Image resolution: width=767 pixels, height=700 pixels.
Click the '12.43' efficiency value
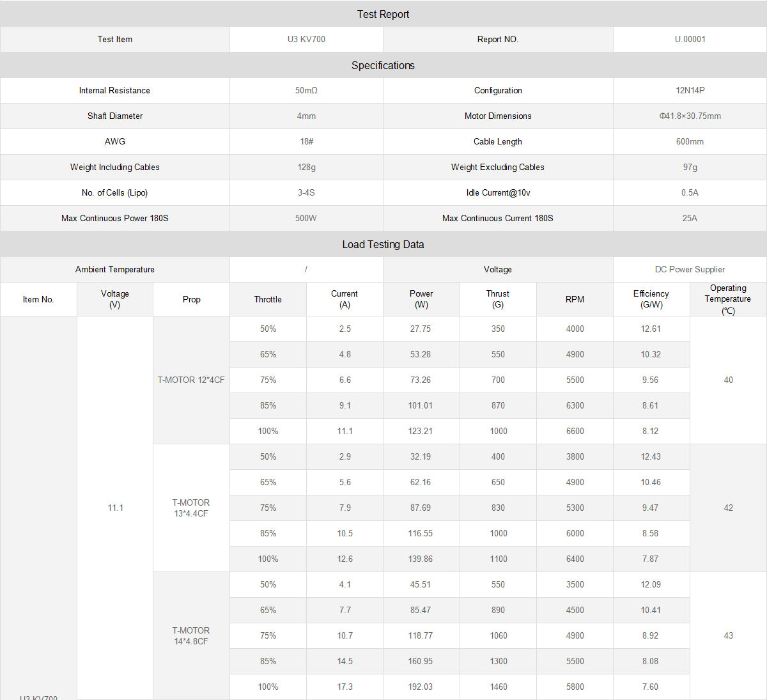click(x=651, y=456)
